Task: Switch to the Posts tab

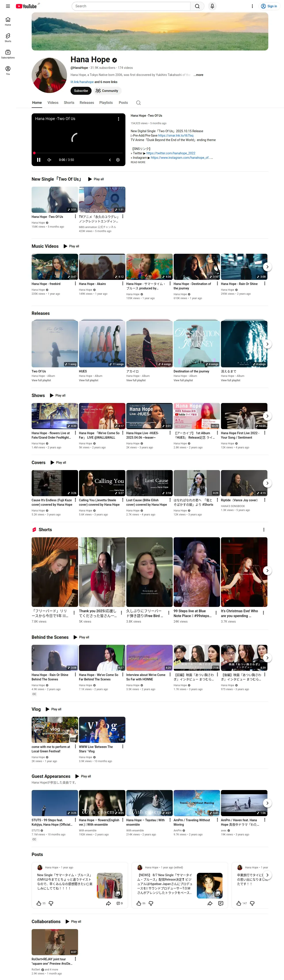Action: click(123, 103)
